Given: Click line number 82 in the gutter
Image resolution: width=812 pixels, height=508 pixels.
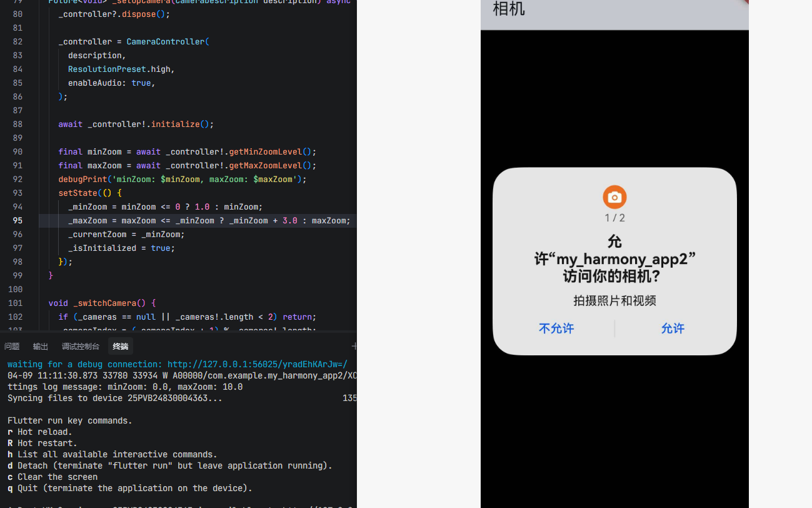Looking at the screenshot, I should pos(18,41).
